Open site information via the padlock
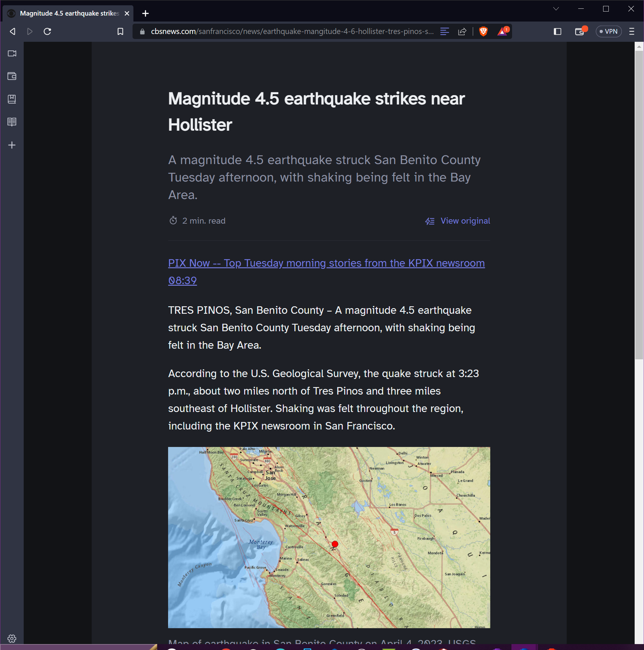Image resolution: width=644 pixels, height=650 pixels. point(142,31)
